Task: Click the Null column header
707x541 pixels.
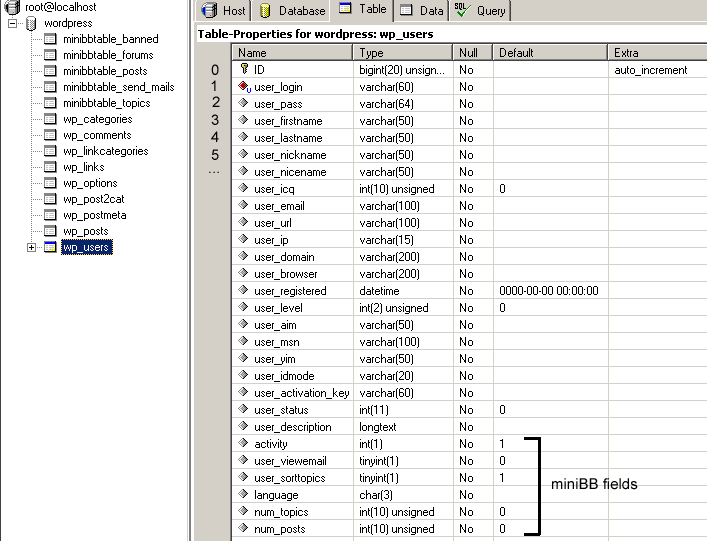Action: tap(473, 53)
